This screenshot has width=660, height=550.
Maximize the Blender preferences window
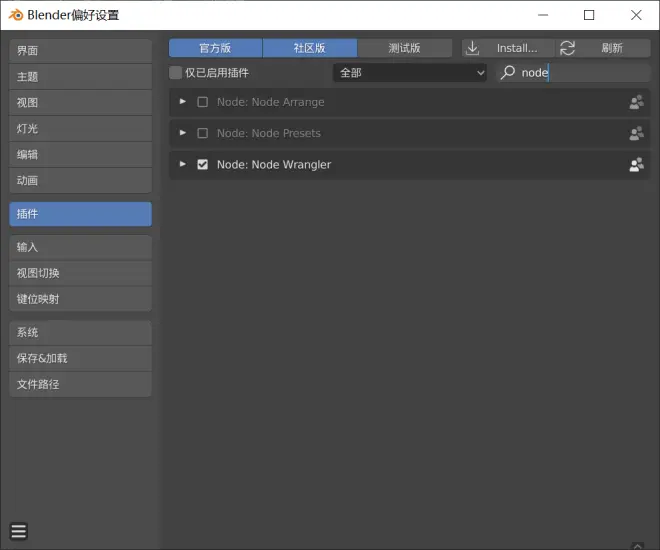click(589, 15)
